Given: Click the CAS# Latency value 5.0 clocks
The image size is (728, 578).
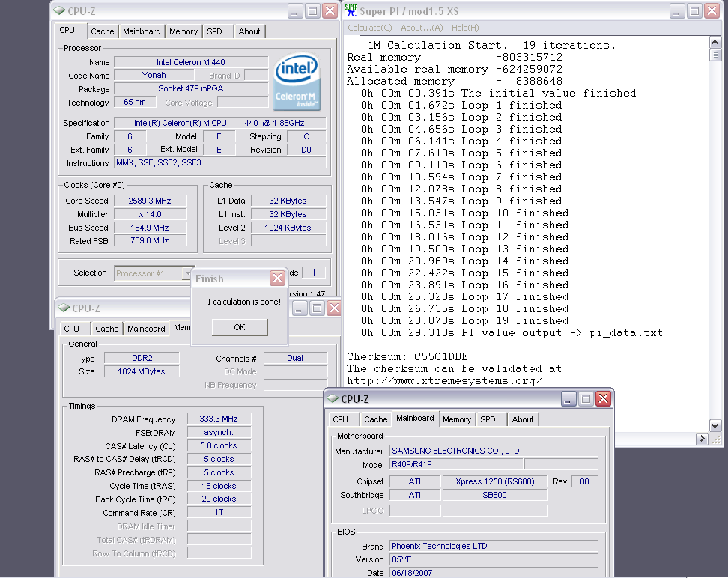Looking at the screenshot, I should 219,445.
